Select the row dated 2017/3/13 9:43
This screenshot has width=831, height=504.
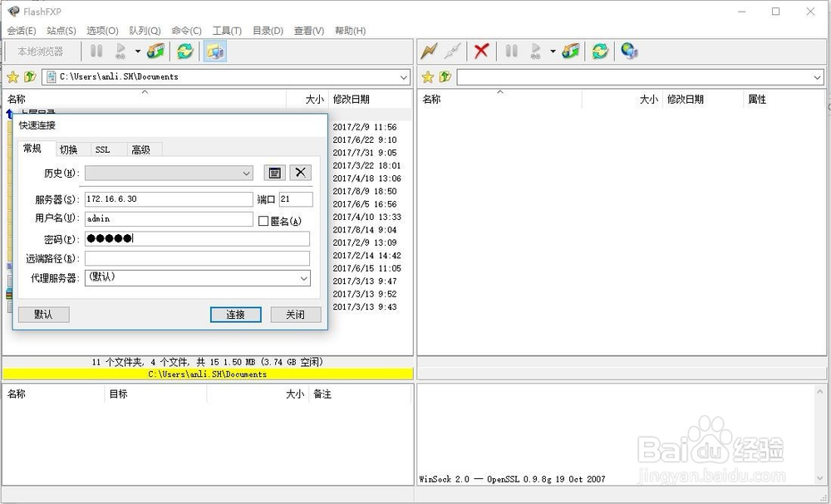tap(365, 306)
